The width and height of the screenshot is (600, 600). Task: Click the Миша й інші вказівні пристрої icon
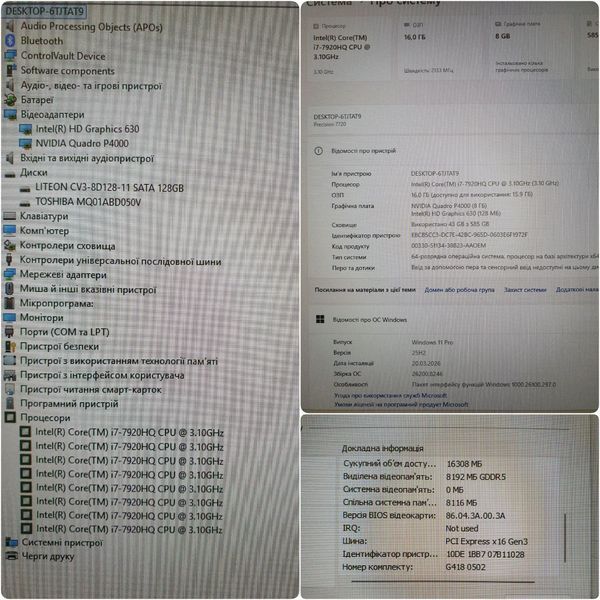10,289
